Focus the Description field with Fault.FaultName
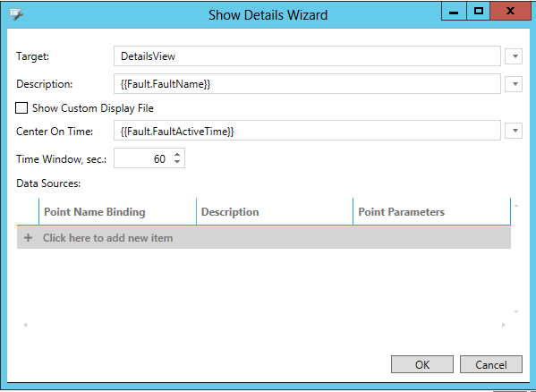536x392 pixels. 307,84
